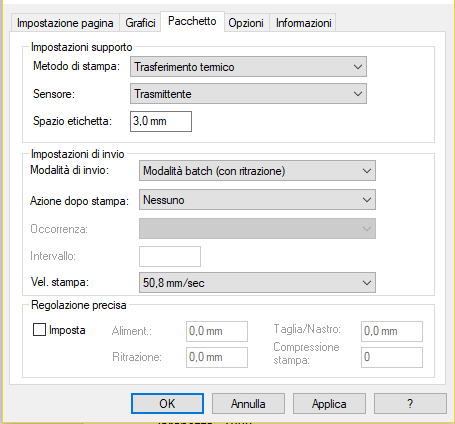The image size is (455, 424).
Task: Switch to the Impostazione pagina tab
Action: [65, 23]
